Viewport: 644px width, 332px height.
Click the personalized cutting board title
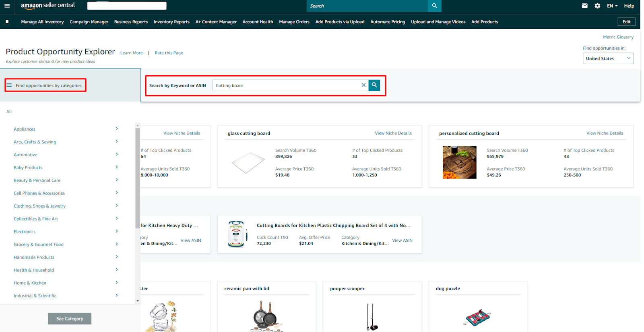pyautogui.click(x=469, y=133)
